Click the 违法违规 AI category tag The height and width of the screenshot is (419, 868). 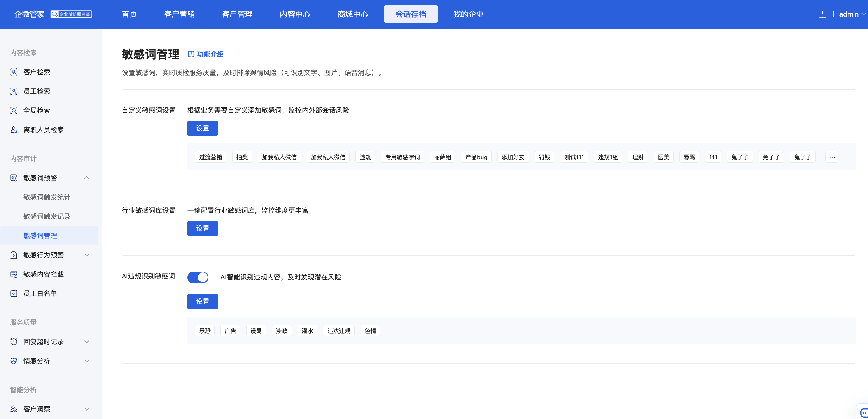coord(339,331)
